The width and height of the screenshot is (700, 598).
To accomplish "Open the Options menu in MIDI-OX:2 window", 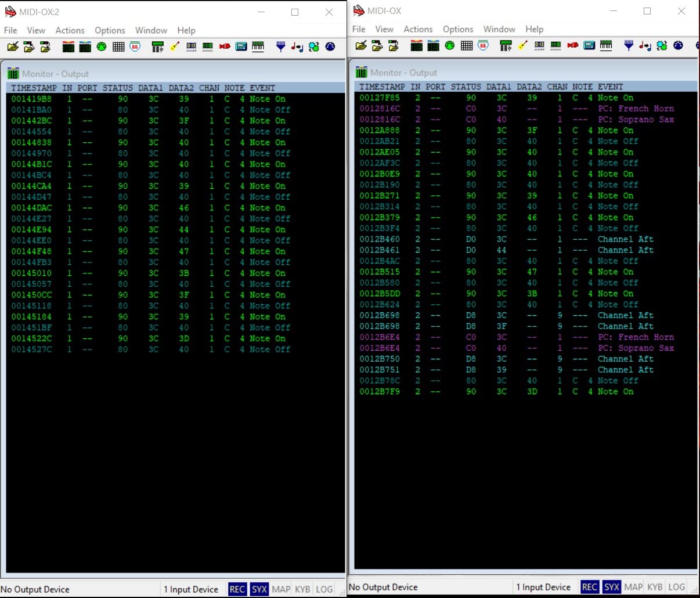I will [x=110, y=30].
